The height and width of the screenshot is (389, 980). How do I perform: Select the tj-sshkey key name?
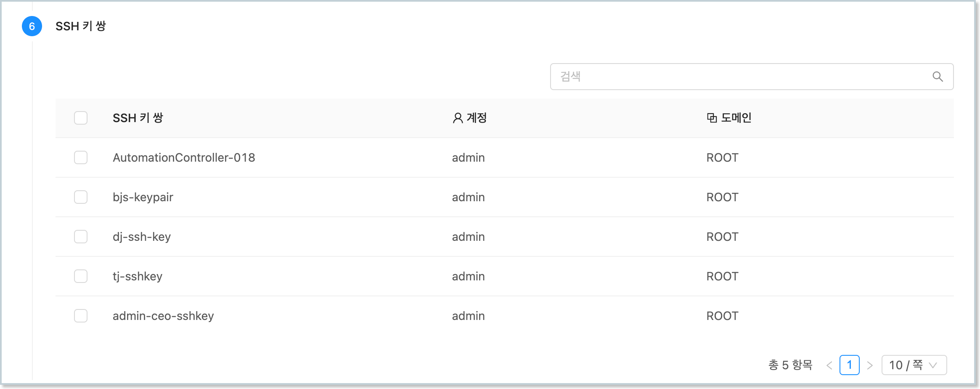point(138,276)
